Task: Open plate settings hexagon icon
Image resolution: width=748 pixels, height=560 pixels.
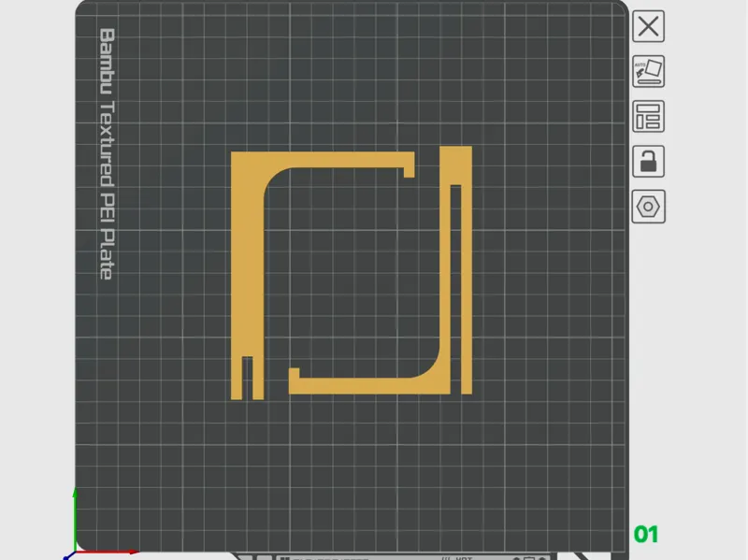Action: [648, 207]
